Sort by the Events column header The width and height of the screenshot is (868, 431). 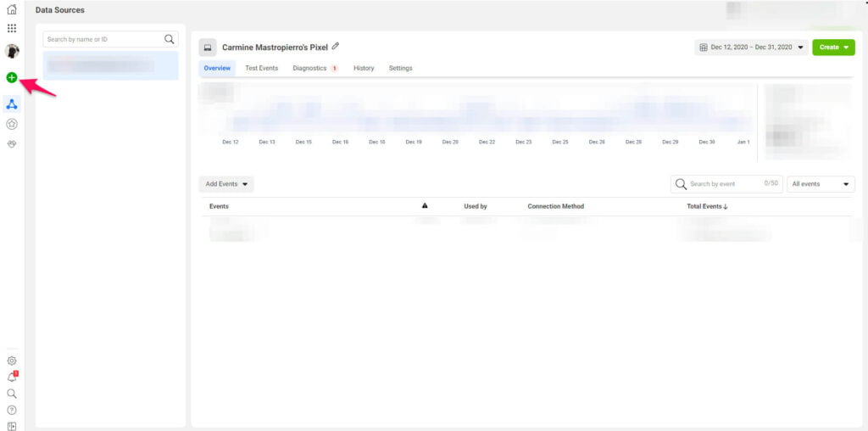point(219,206)
